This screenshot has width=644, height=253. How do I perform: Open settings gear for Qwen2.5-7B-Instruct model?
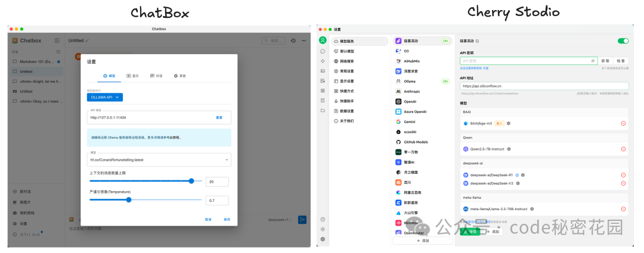pyautogui.click(x=509, y=149)
